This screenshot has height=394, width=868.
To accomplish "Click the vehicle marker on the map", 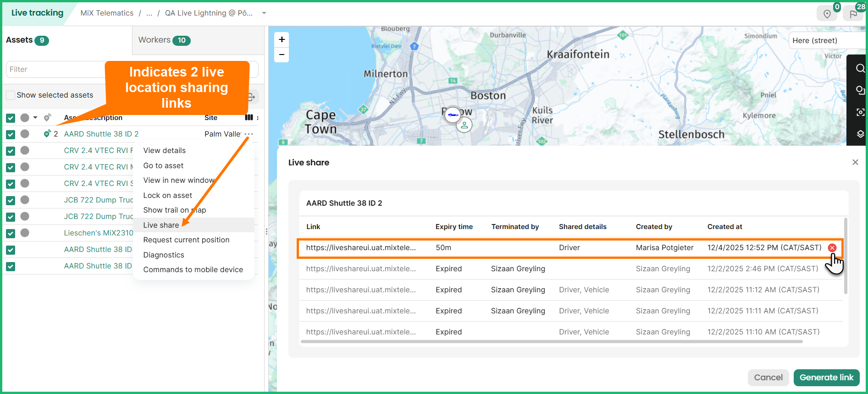I will [x=453, y=115].
